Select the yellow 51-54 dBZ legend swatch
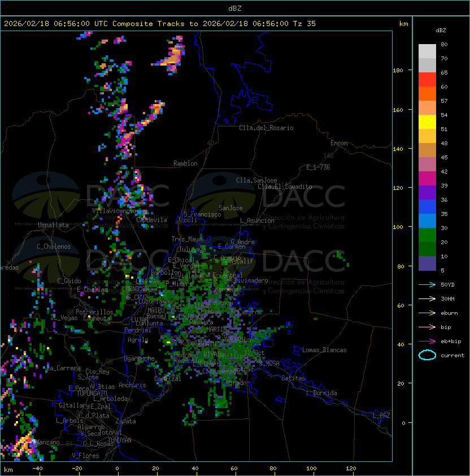The height and width of the screenshot is (476, 470). (x=427, y=122)
